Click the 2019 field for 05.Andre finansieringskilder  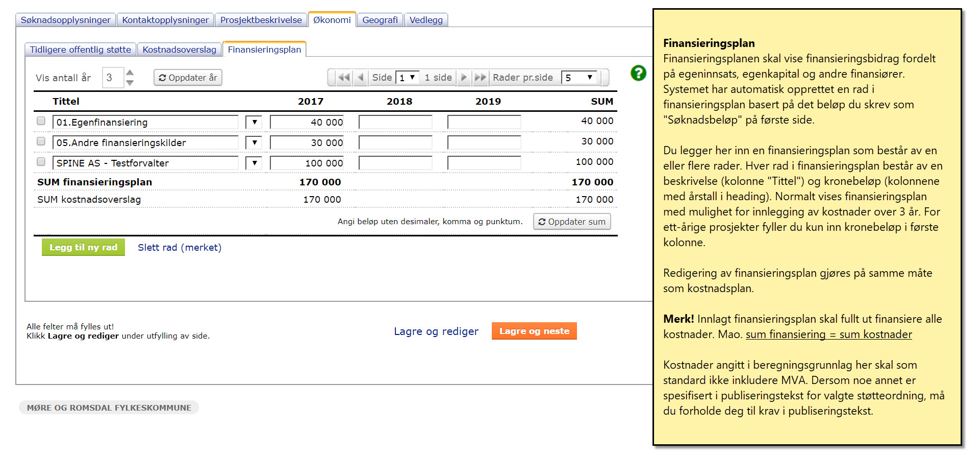(484, 142)
